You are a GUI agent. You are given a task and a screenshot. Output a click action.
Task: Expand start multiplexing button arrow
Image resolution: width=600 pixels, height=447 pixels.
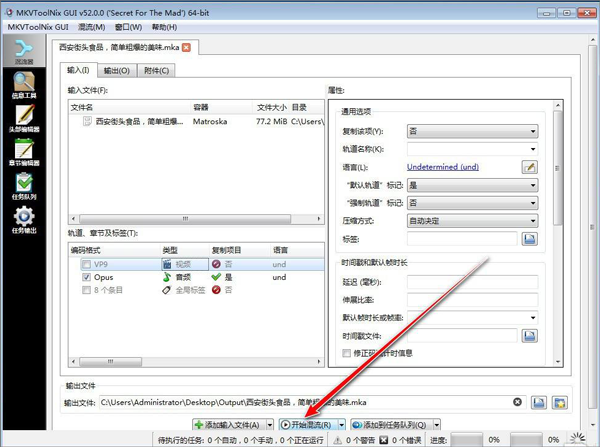click(342, 425)
